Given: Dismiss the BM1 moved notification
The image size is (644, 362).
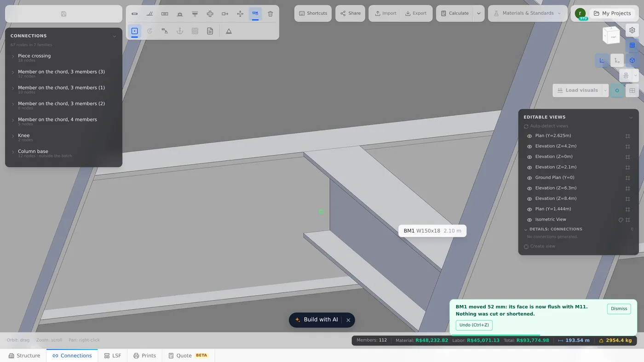Looking at the screenshot, I should pyautogui.click(x=619, y=309).
